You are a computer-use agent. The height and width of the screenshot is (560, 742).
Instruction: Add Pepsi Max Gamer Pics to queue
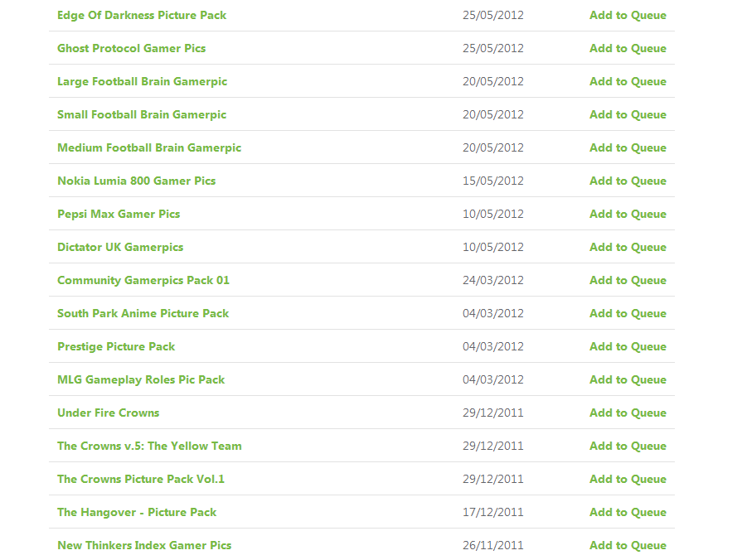click(x=628, y=214)
